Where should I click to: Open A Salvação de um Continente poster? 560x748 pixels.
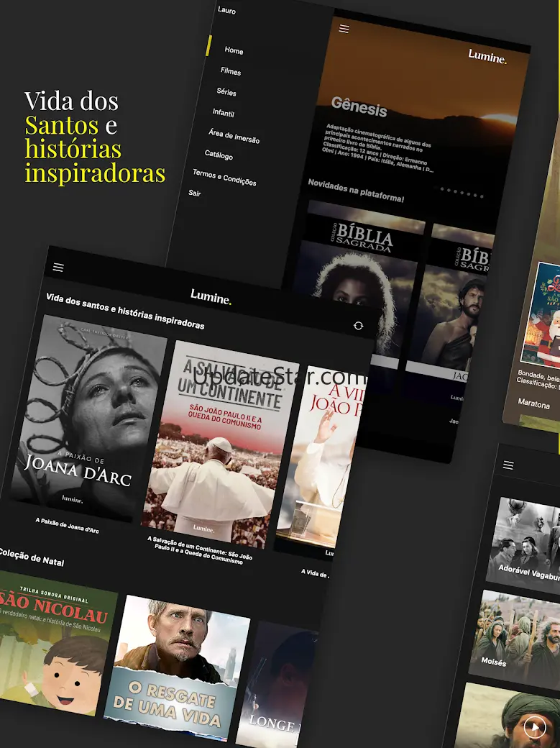(221, 445)
